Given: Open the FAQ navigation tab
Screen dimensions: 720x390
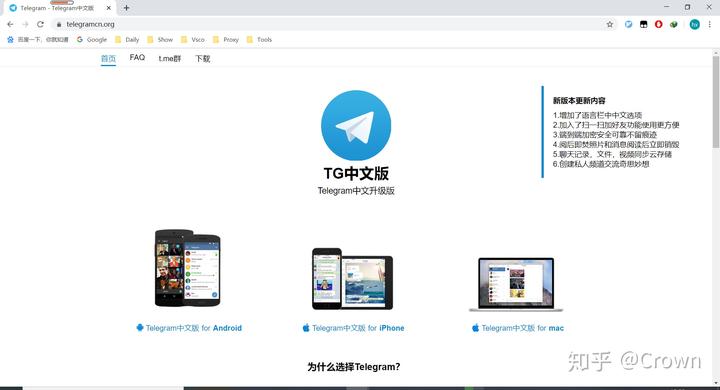Looking at the screenshot, I should coord(137,57).
